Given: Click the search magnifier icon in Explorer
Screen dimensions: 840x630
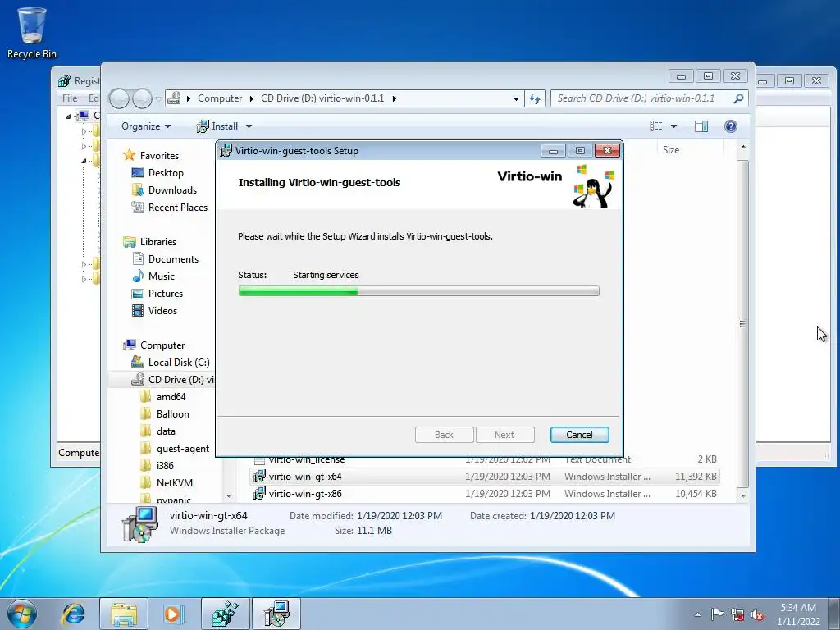Looking at the screenshot, I should pyautogui.click(x=738, y=98).
